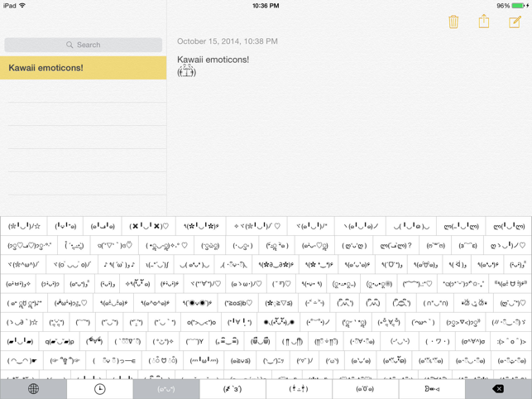Open the surprised face emoticon category

pos(365,389)
